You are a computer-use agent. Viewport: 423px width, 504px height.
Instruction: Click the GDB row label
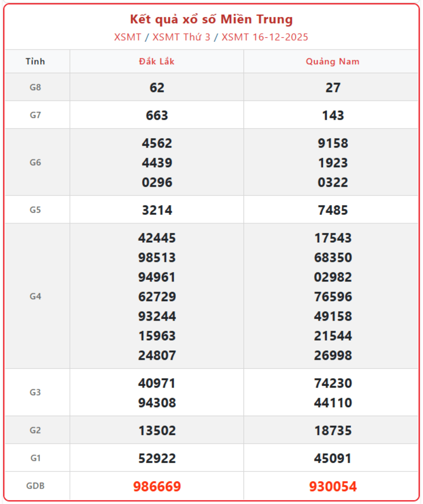tap(35, 486)
